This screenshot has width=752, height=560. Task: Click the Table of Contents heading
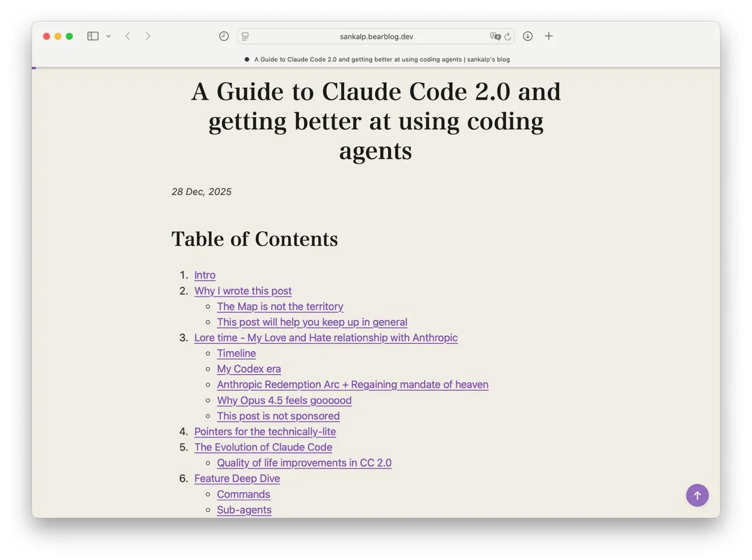pyautogui.click(x=254, y=239)
